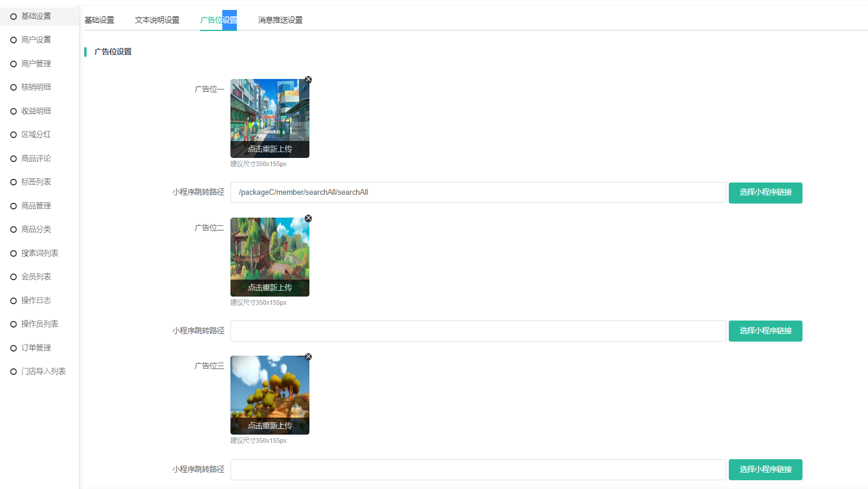Remove the 广告位一 image with its X icon
The image size is (868, 489).
pos(308,80)
